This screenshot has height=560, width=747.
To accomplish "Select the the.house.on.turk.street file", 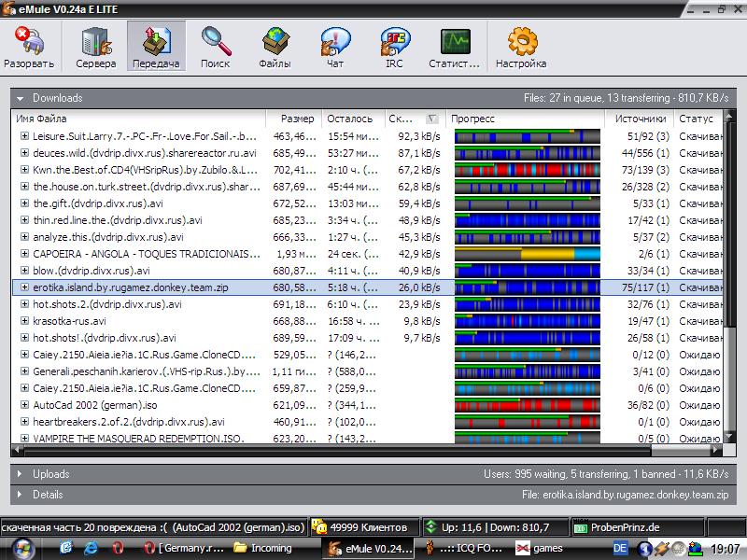I will click(147, 187).
